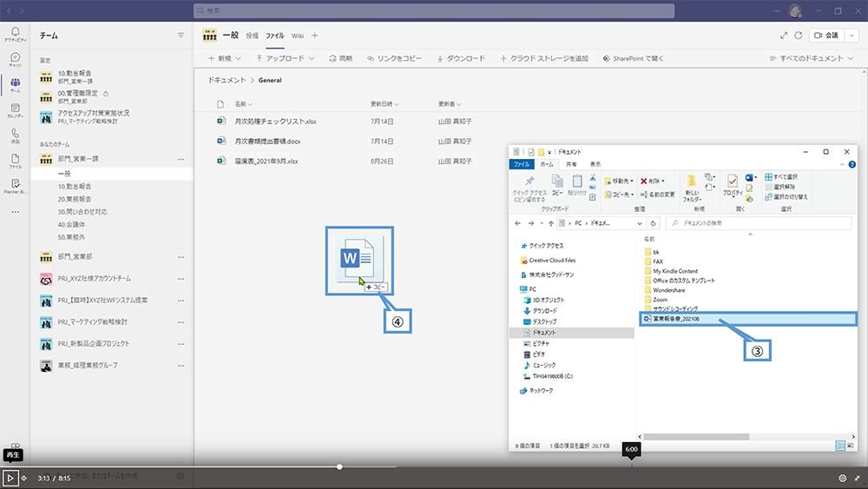Select ダウンロード in Explorer navigation pane
The width and height of the screenshot is (868, 489).
coord(545,311)
